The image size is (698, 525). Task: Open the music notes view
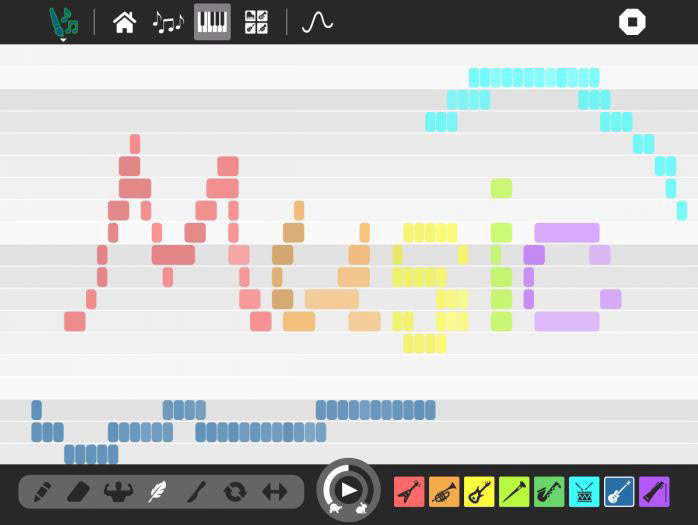point(168,22)
